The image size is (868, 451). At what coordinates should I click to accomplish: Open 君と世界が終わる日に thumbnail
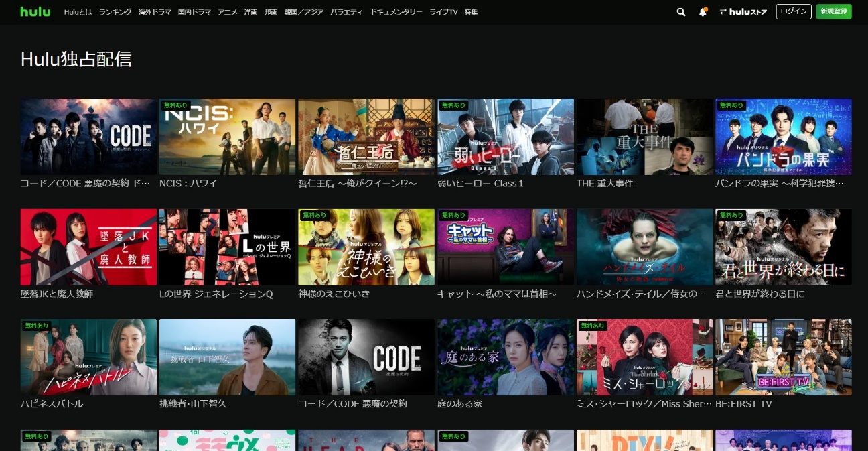pyautogui.click(x=784, y=247)
